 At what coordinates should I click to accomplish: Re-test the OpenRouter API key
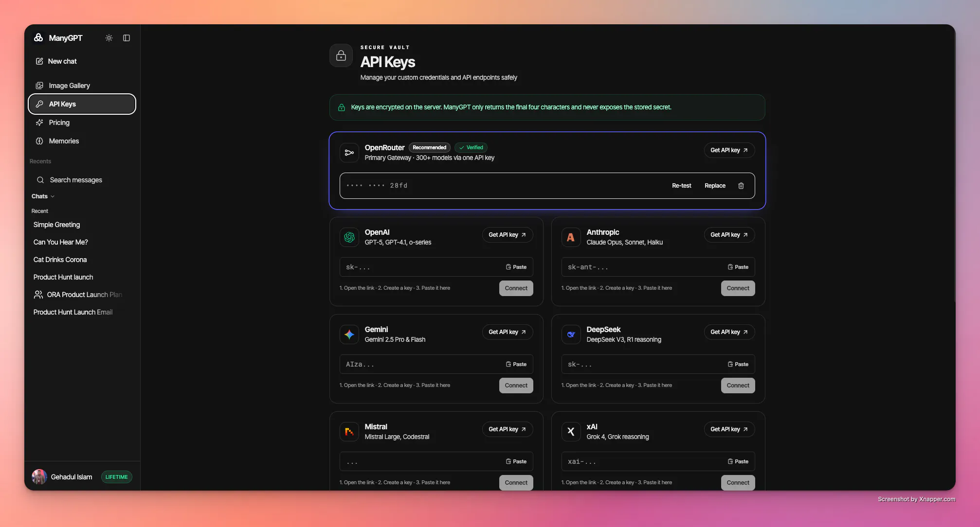point(682,186)
